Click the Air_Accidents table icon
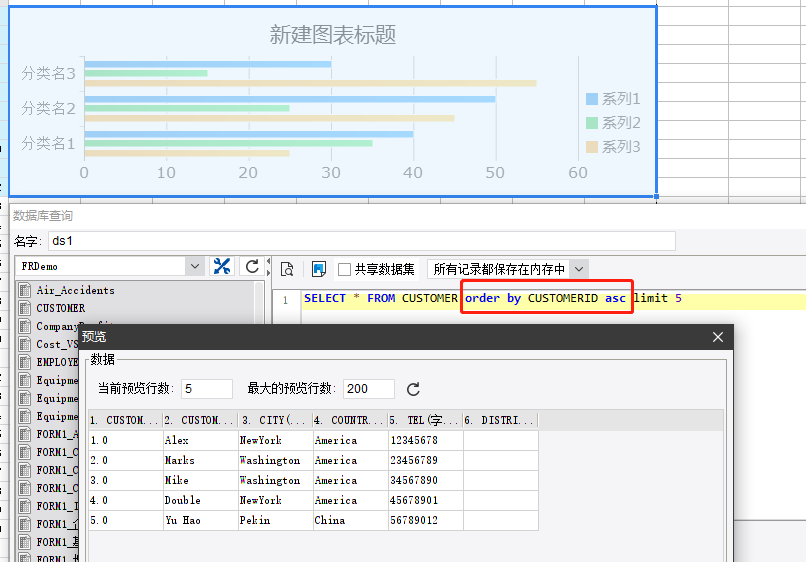Image resolution: width=806 pixels, height=562 pixels. click(25, 290)
